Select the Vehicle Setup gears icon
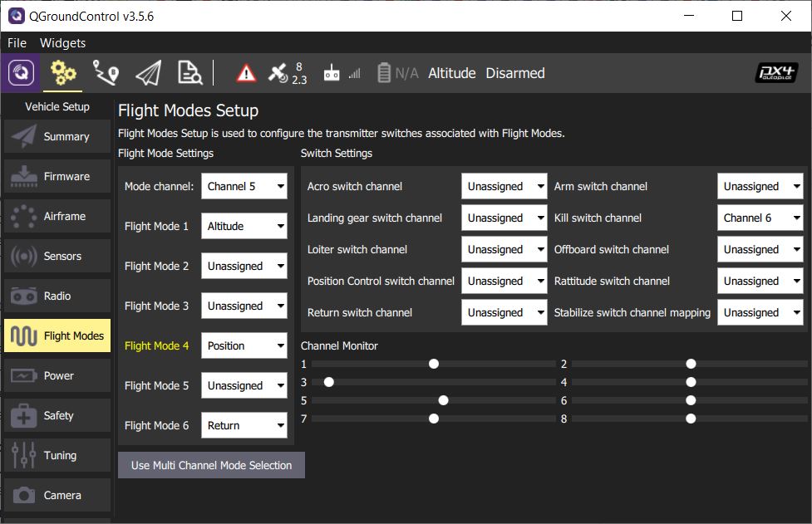 (63, 73)
